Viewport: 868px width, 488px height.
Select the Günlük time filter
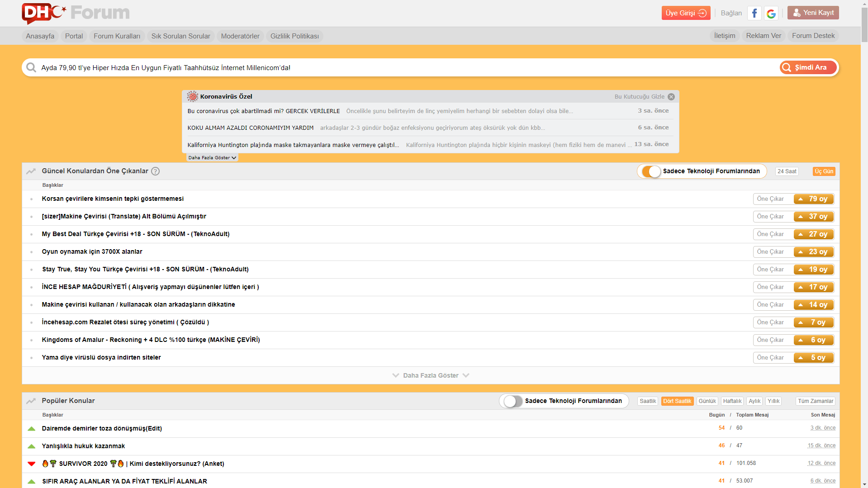click(x=707, y=401)
